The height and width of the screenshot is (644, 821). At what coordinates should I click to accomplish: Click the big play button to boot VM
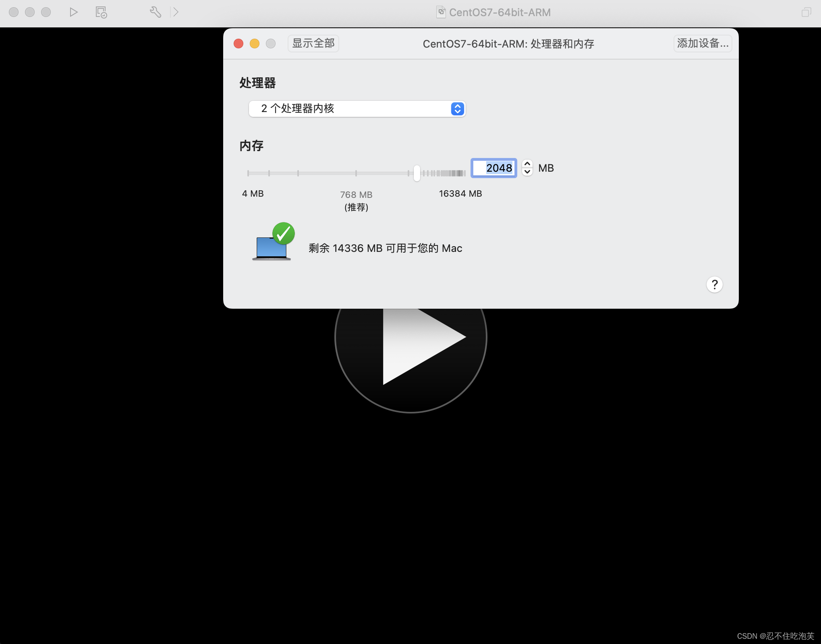click(x=411, y=347)
